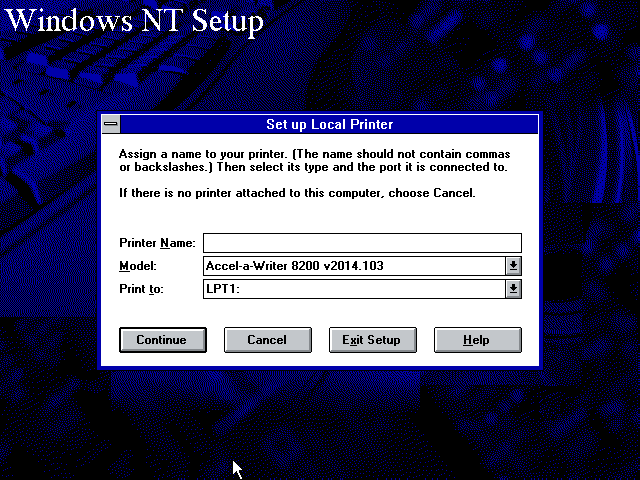This screenshot has height=480, width=640.
Task: Click the 'choose Cancel' instruction sentence
Action: coord(297,193)
